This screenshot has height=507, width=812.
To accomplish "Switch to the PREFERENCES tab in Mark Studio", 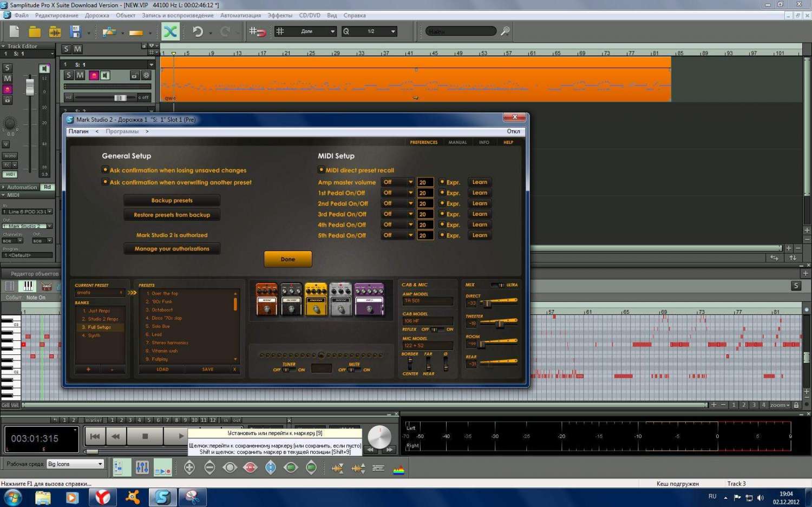I will [423, 142].
